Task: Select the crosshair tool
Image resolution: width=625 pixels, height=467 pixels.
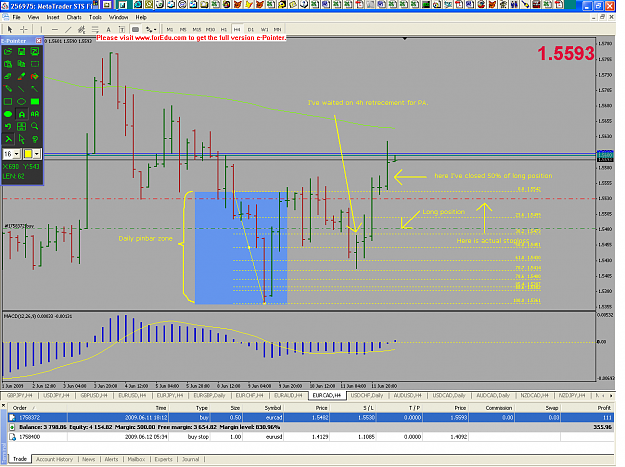Action: pyautogui.click(x=24, y=29)
